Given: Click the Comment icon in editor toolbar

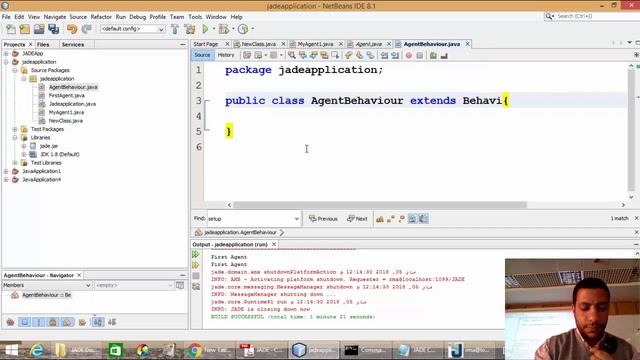Looking at the screenshot, I should pos(433,55).
